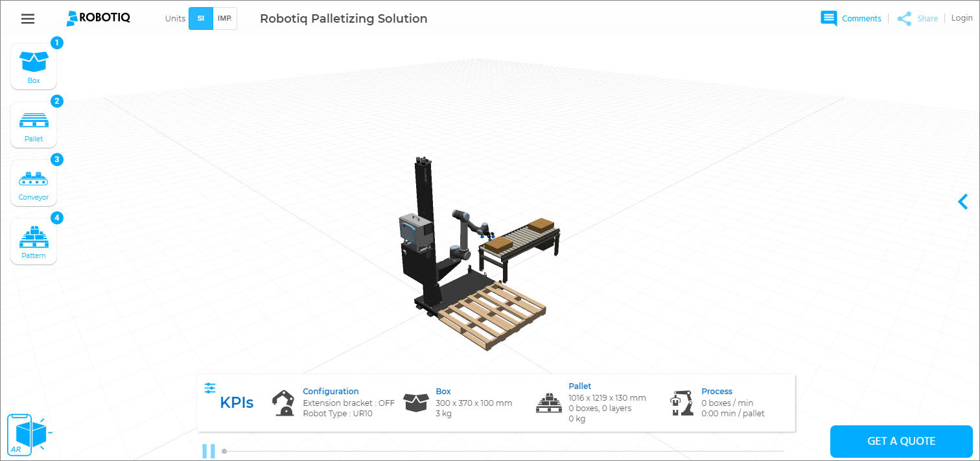980x461 pixels.
Task: Open the Pallet configuration step
Action: (34, 124)
